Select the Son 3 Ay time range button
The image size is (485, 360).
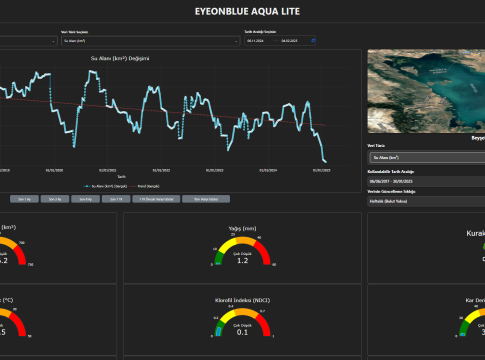click(x=55, y=199)
